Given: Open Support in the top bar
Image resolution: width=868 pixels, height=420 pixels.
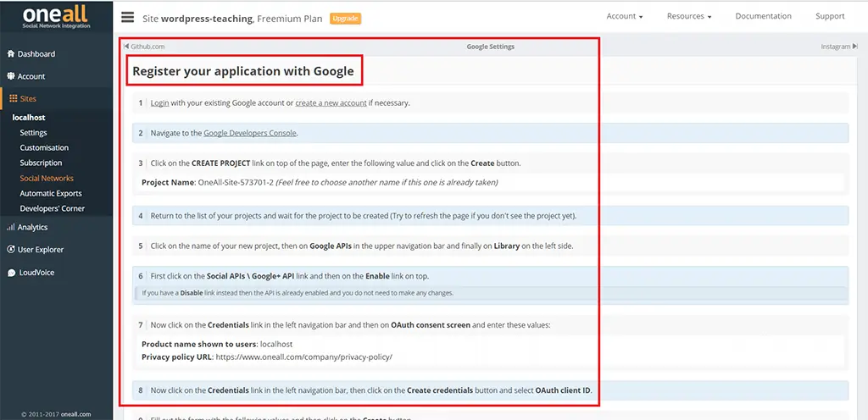Looking at the screenshot, I should click(830, 17).
